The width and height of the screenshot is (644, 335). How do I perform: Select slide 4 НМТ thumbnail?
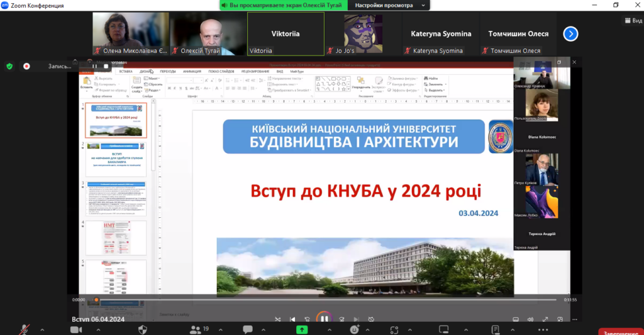coord(116,237)
